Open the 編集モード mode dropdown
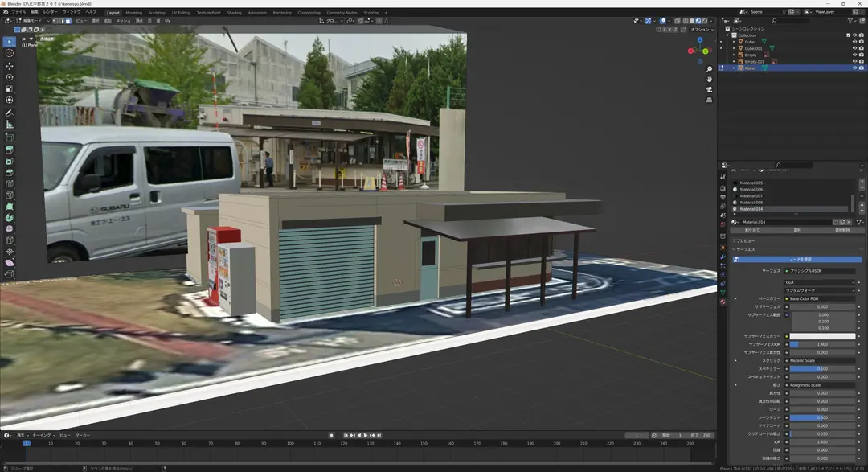Image resolution: width=868 pixels, height=472 pixels. [32, 21]
